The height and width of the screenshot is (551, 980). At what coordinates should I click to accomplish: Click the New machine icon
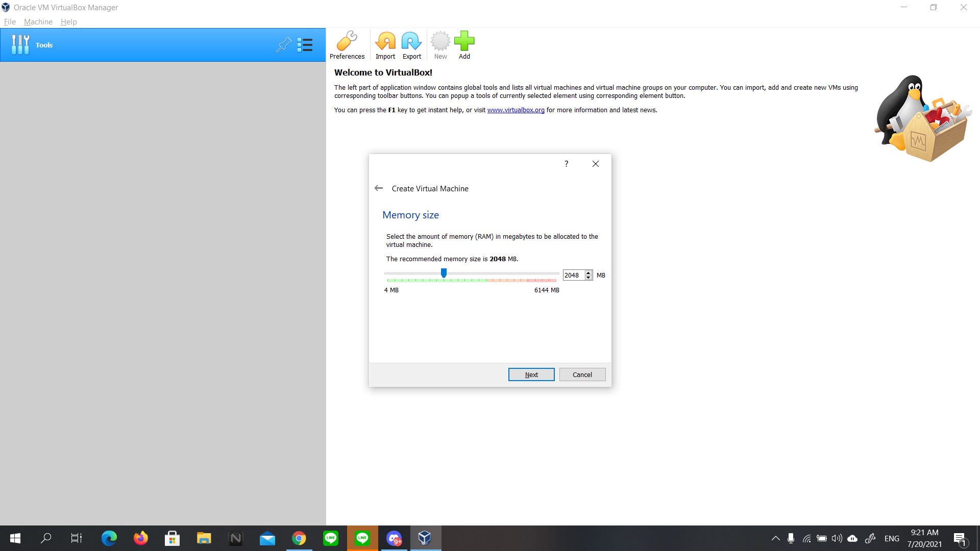tap(440, 45)
